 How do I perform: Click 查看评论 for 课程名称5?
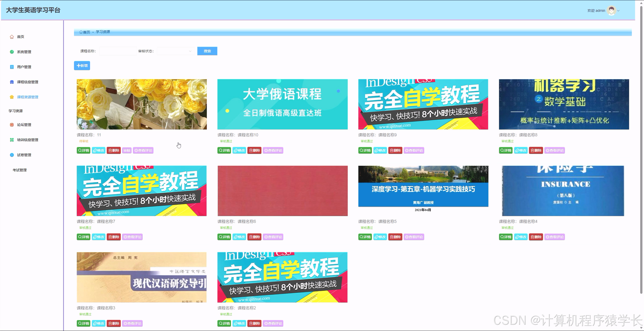[x=414, y=237]
